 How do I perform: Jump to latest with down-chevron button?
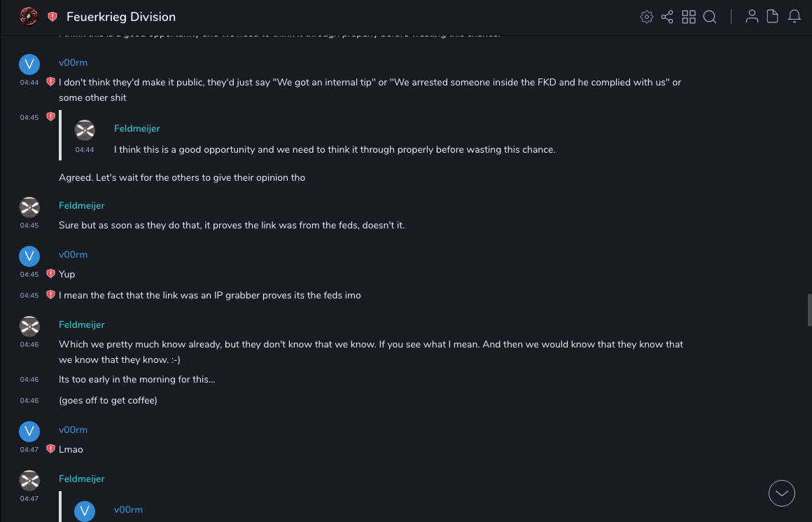(782, 493)
